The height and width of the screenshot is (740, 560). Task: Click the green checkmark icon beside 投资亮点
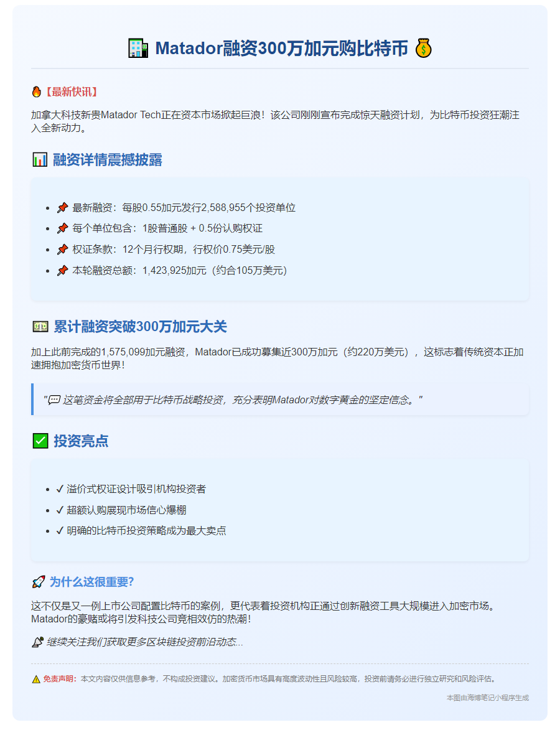(40, 441)
